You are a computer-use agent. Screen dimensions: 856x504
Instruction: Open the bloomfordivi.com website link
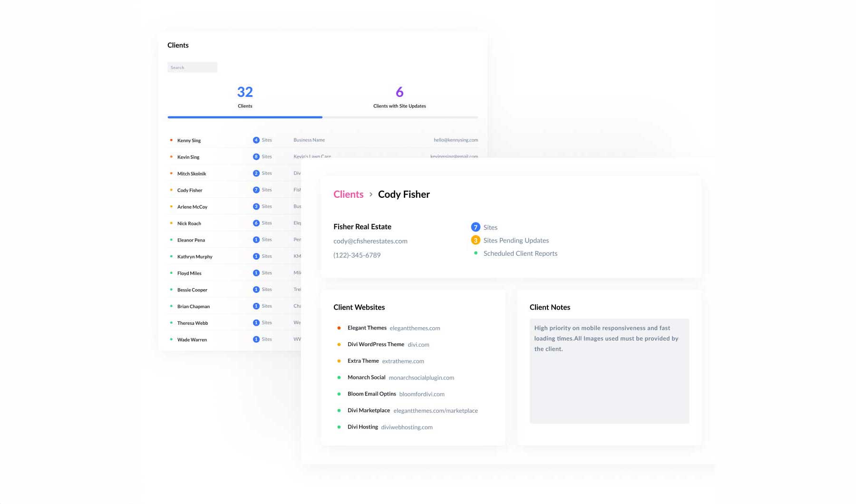(422, 394)
